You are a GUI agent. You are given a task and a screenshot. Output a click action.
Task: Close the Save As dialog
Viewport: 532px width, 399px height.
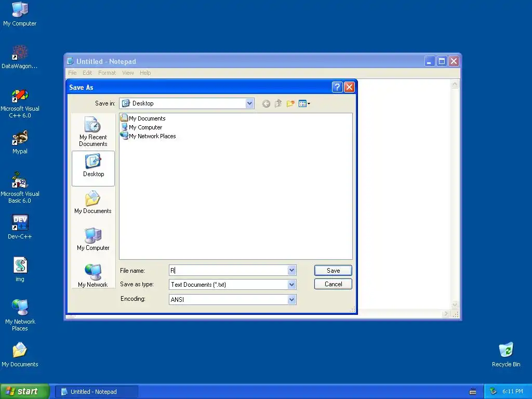pyautogui.click(x=349, y=87)
